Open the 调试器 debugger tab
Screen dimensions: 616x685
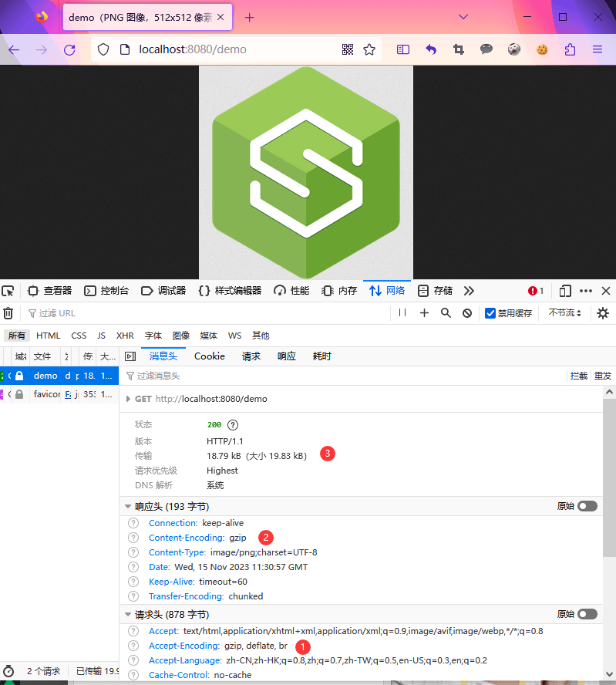click(x=163, y=291)
